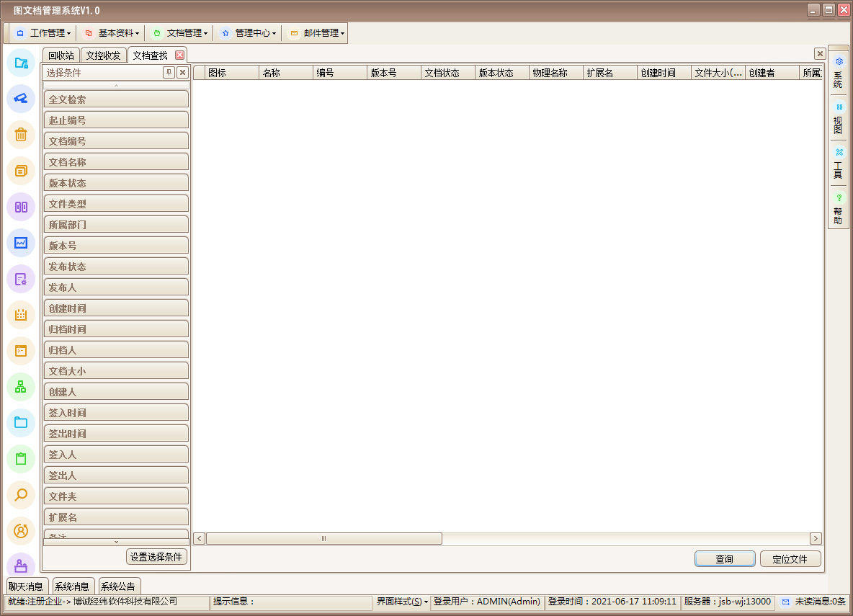Open the 系统 panel icon on right edge

tap(838, 71)
